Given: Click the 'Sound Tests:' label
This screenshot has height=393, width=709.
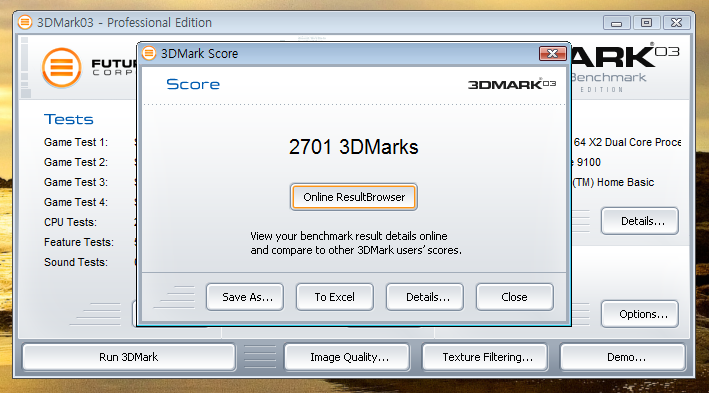Looking at the screenshot, I should (x=76, y=262).
